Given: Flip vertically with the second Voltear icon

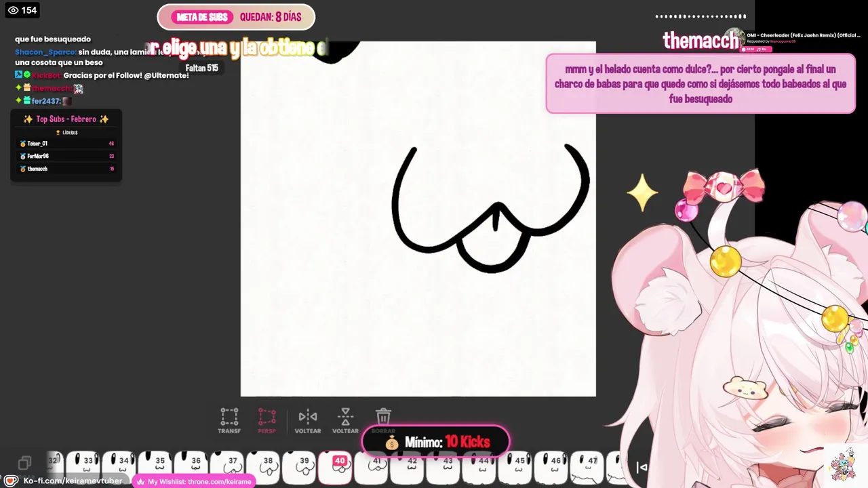Looking at the screenshot, I should [345, 420].
